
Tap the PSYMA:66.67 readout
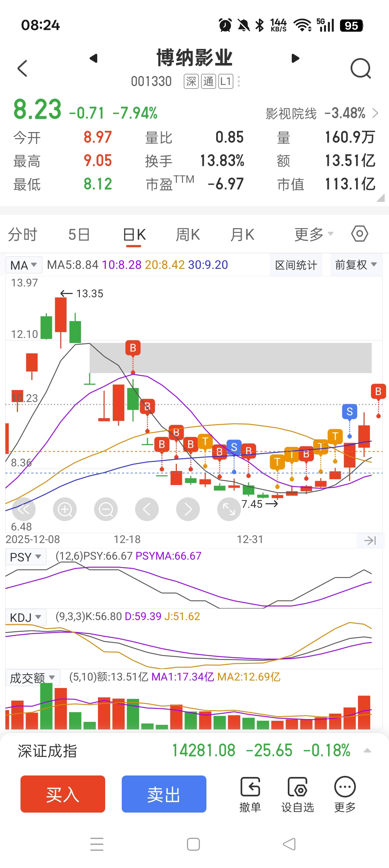168,556
